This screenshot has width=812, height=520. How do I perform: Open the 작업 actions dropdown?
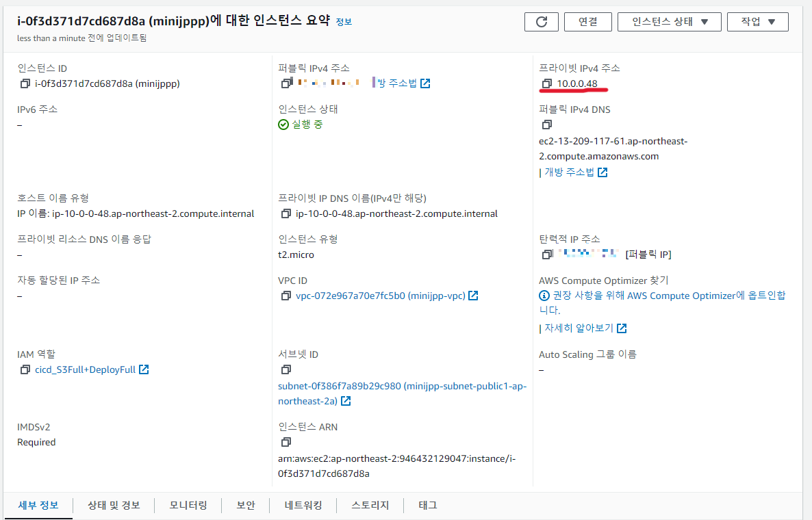(758, 22)
